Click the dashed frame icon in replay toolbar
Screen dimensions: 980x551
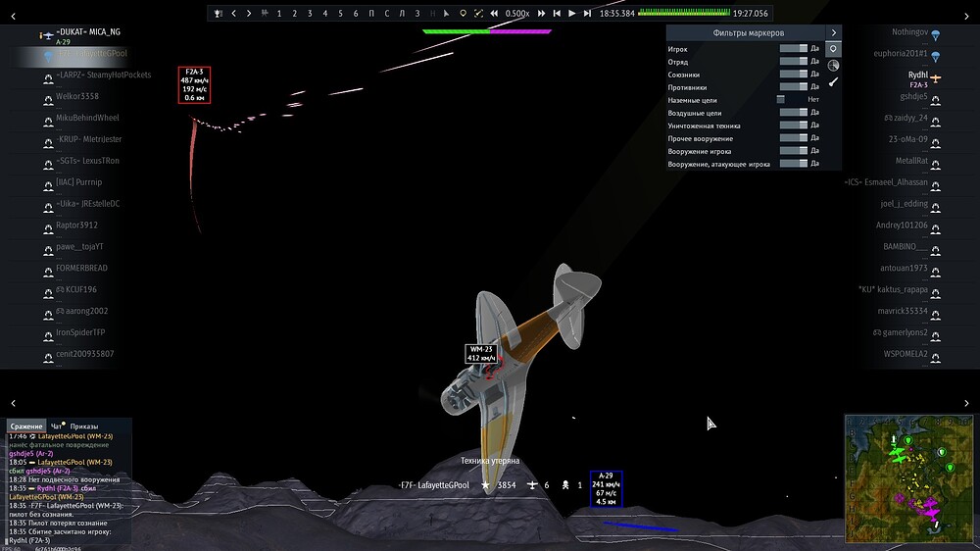[x=478, y=13]
